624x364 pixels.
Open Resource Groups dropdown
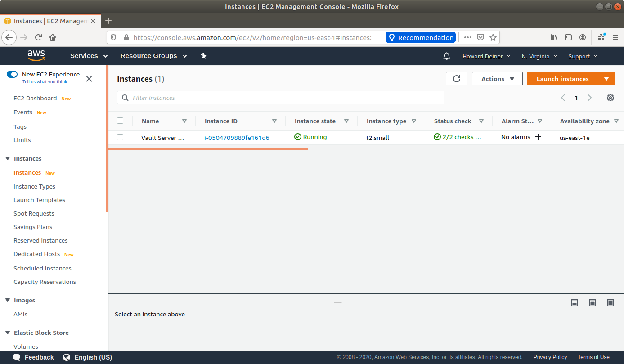coord(153,56)
